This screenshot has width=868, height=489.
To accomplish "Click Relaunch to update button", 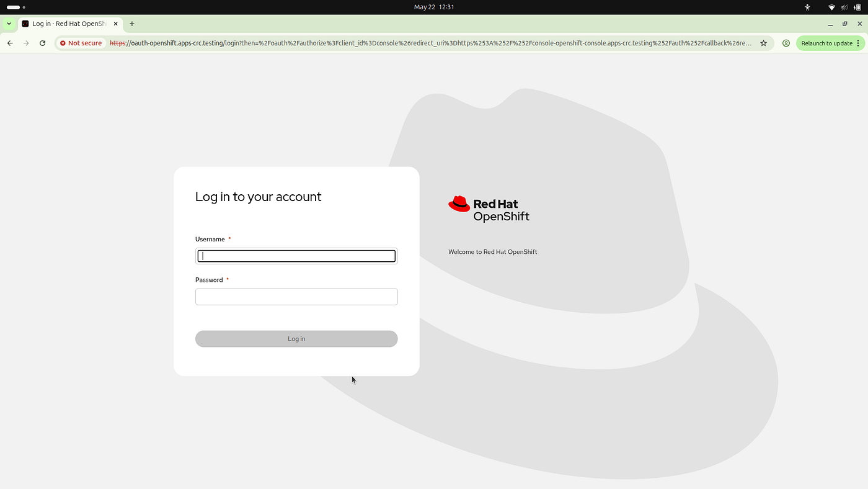I will [x=830, y=43].
